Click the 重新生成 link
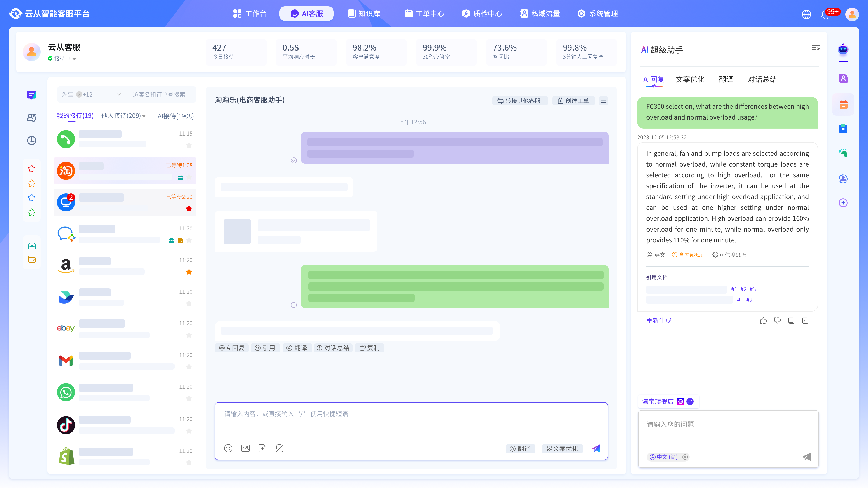This screenshot has width=868, height=488. [x=659, y=321]
